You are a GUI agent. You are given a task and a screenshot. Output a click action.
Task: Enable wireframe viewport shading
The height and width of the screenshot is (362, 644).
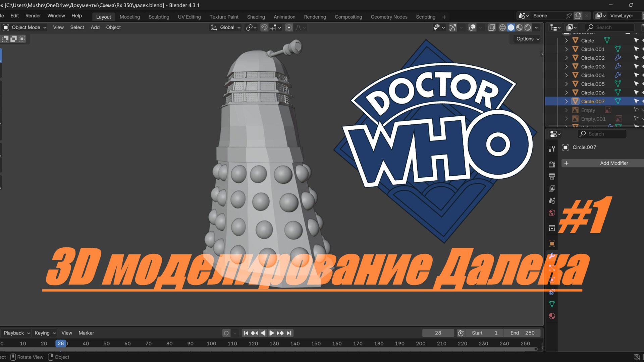(x=502, y=27)
